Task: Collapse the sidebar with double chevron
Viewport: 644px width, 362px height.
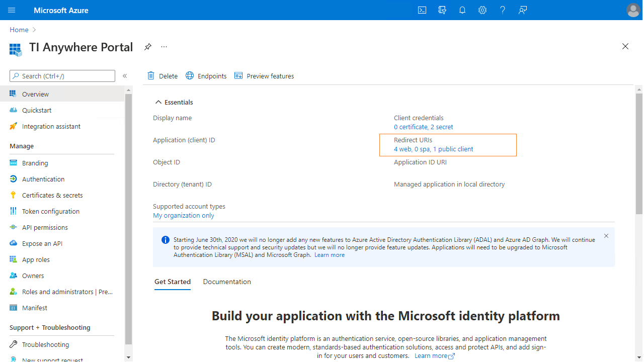Action: [125, 76]
